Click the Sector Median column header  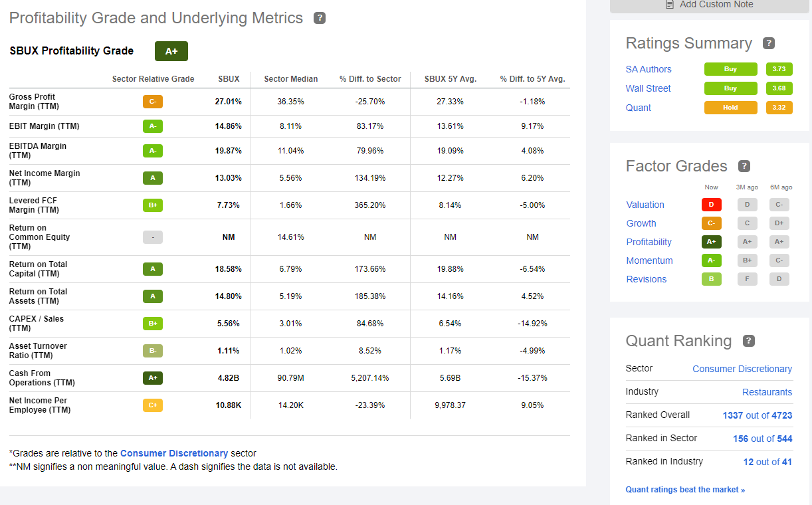291,79
